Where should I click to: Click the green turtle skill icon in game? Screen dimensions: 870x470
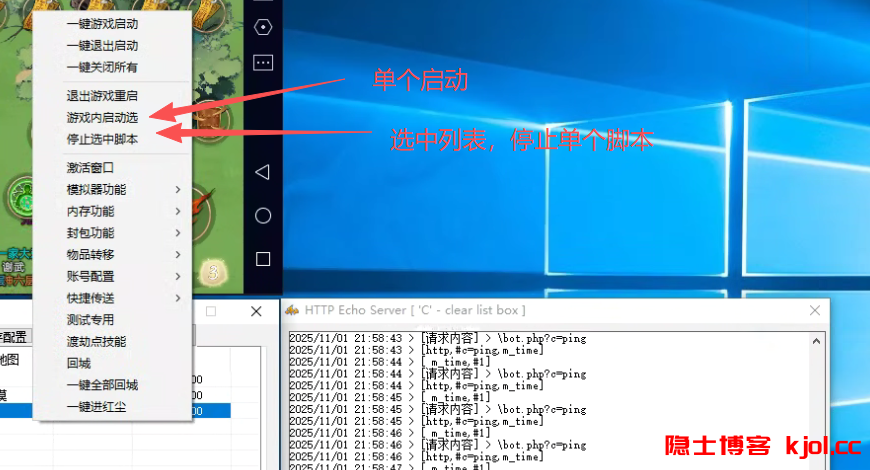tap(23, 198)
